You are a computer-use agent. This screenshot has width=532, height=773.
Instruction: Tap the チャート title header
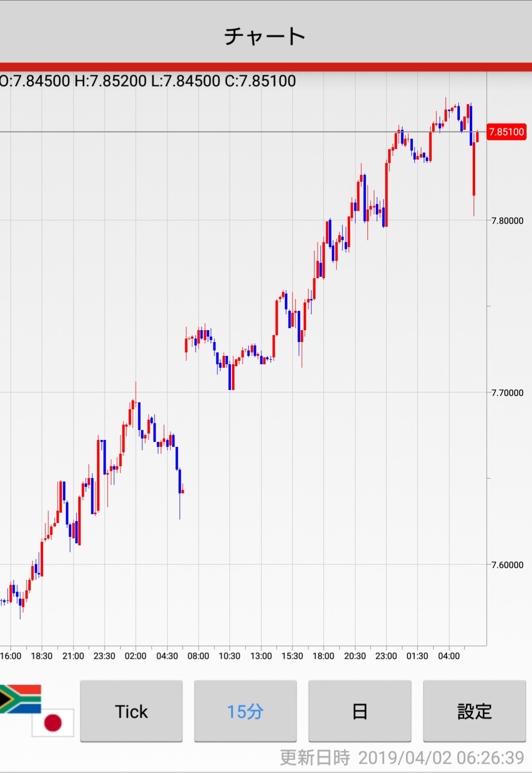tap(265, 36)
